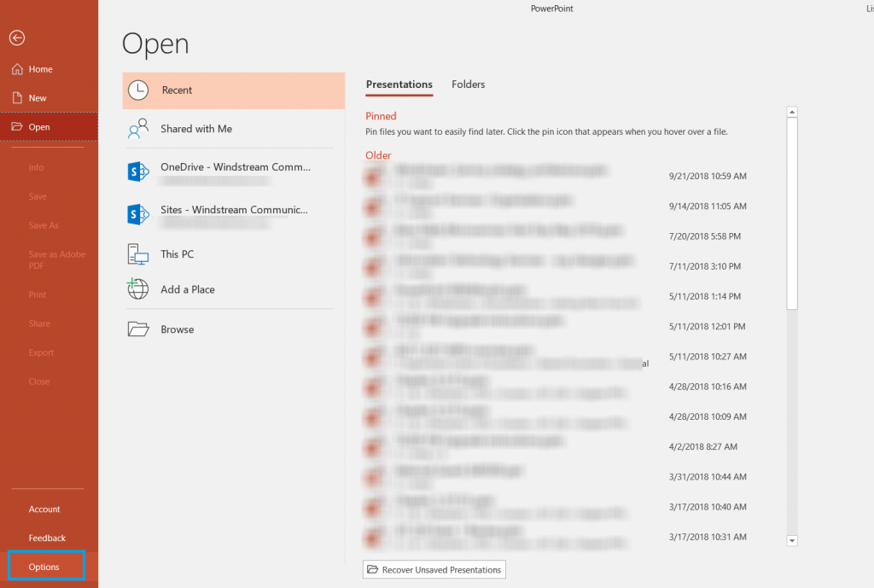Open the Browse folder icon

pyautogui.click(x=137, y=329)
